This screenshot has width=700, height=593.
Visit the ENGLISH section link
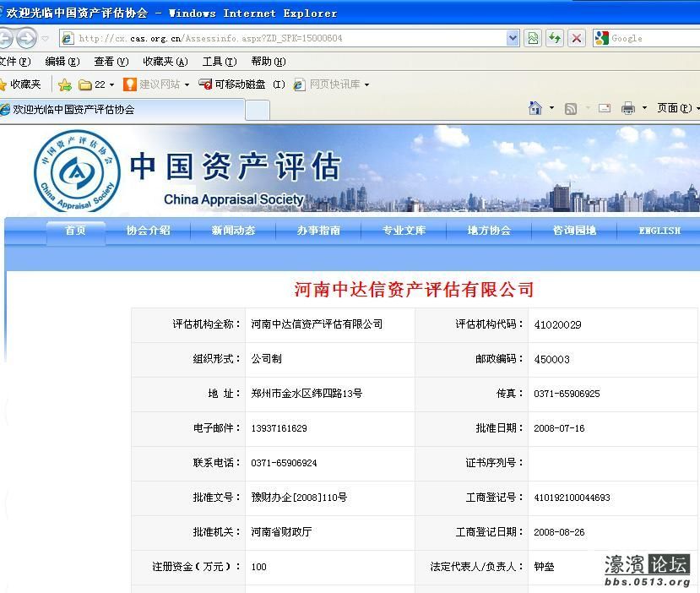click(x=659, y=231)
